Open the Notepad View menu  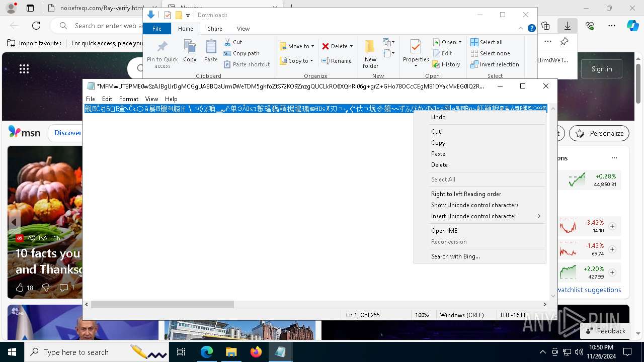click(151, 99)
